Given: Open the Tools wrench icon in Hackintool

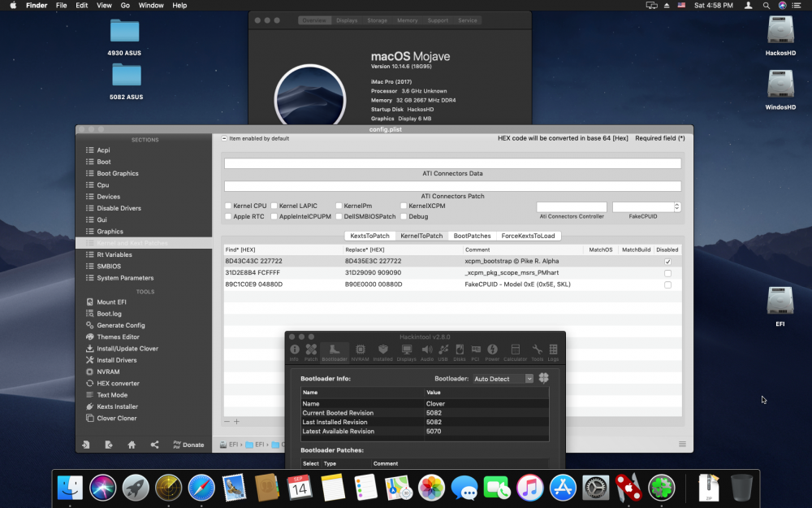Looking at the screenshot, I should point(537,352).
